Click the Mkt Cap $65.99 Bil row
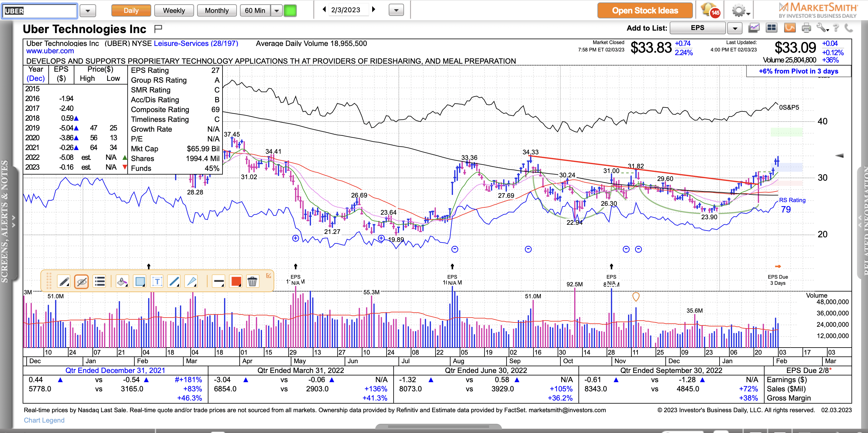868x433 pixels. [175, 149]
